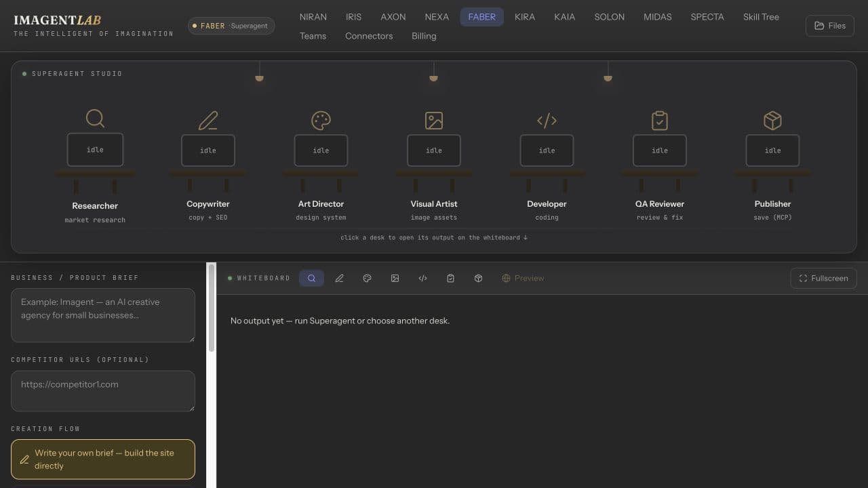Click the Imagent Lab logo
The height and width of the screenshot is (488, 868).
tap(94, 26)
